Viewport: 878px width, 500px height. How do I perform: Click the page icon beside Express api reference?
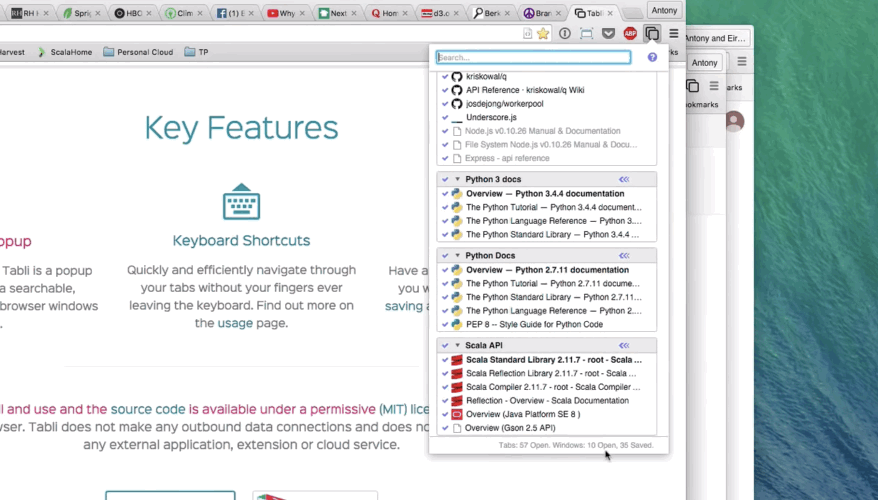(457, 158)
